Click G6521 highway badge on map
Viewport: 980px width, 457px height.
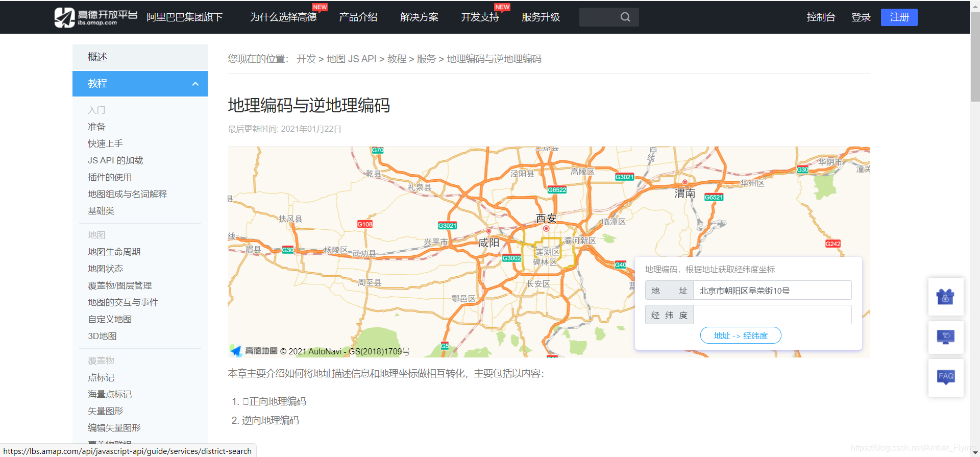point(714,197)
